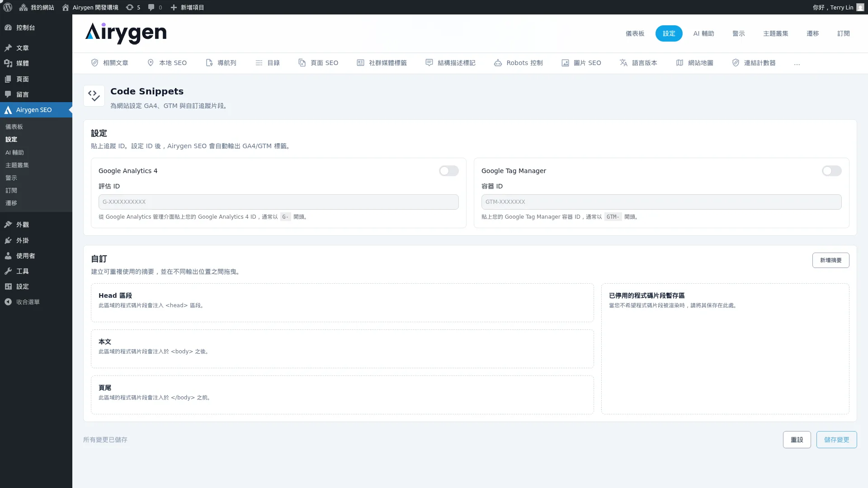Switch to the 主題叢集 top tab

click(x=775, y=33)
